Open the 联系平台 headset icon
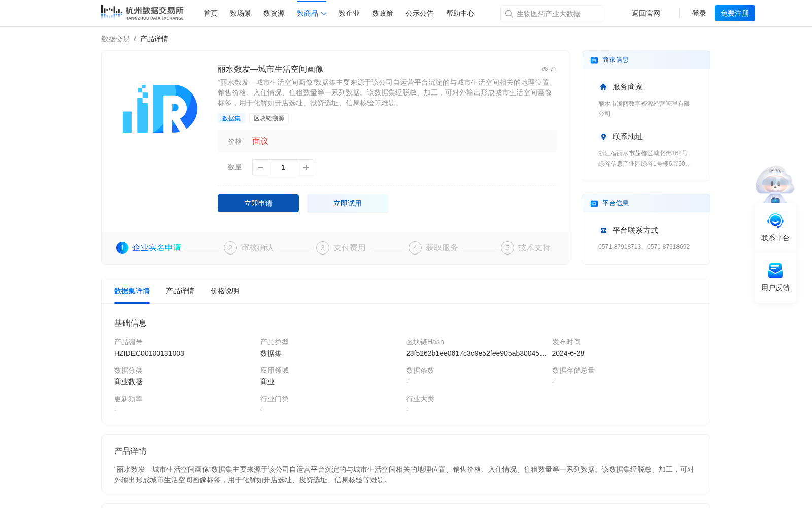 [775, 221]
